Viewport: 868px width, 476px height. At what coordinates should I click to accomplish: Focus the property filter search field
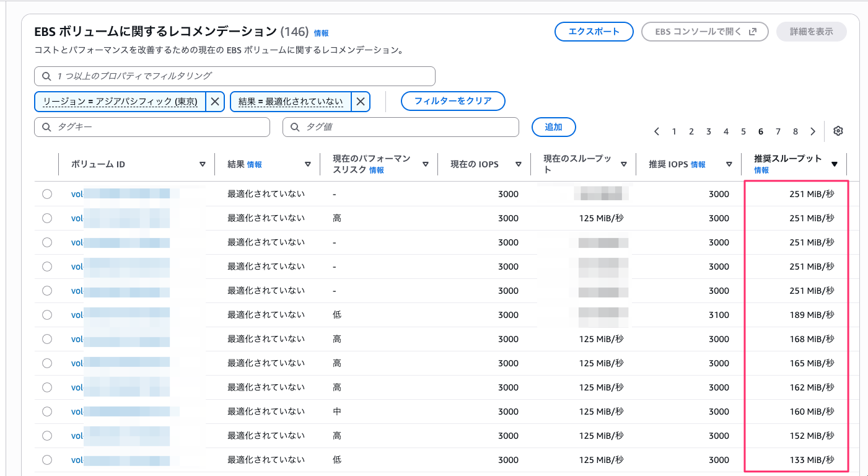coord(235,76)
